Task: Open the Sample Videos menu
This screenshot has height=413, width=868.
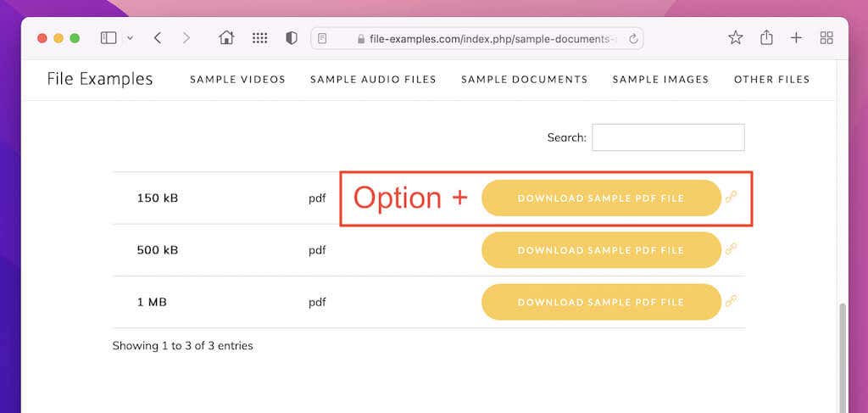Action: (237, 80)
